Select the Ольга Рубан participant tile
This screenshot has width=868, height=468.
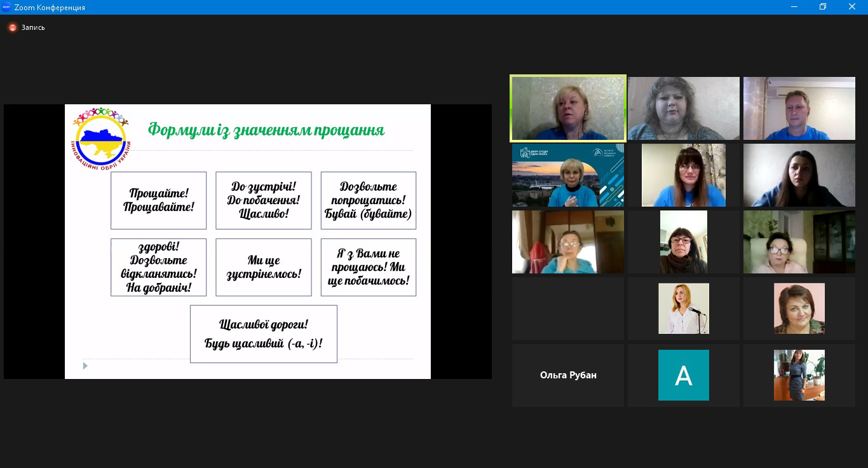pyautogui.click(x=568, y=375)
